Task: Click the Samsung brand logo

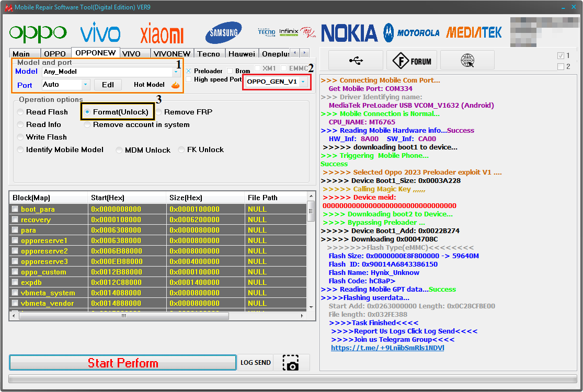Action: coord(223,33)
